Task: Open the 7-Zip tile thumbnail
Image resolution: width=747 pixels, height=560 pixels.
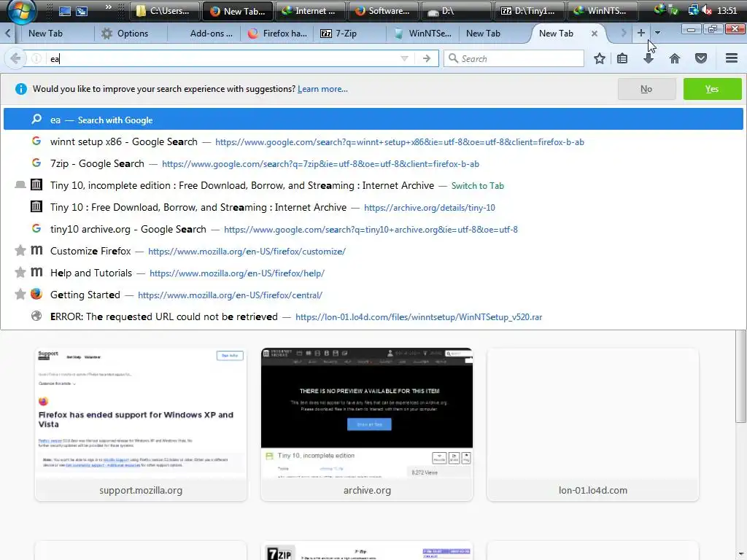Action: (367, 551)
